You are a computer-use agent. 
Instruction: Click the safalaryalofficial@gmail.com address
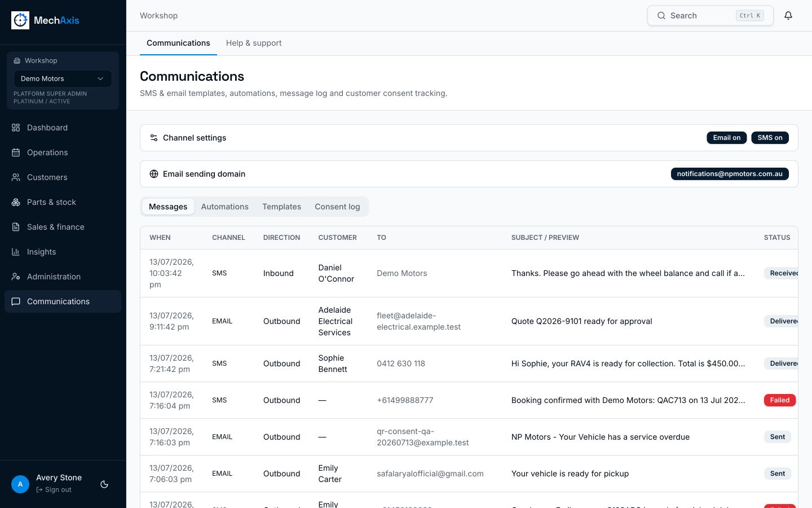pyautogui.click(x=430, y=474)
